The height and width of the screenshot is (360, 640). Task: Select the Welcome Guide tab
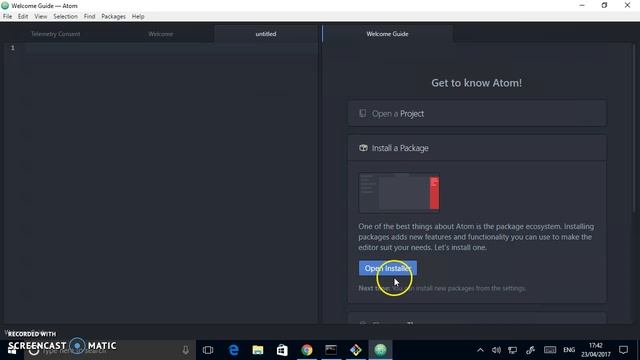pyautogui.click(x=387, y=34)
